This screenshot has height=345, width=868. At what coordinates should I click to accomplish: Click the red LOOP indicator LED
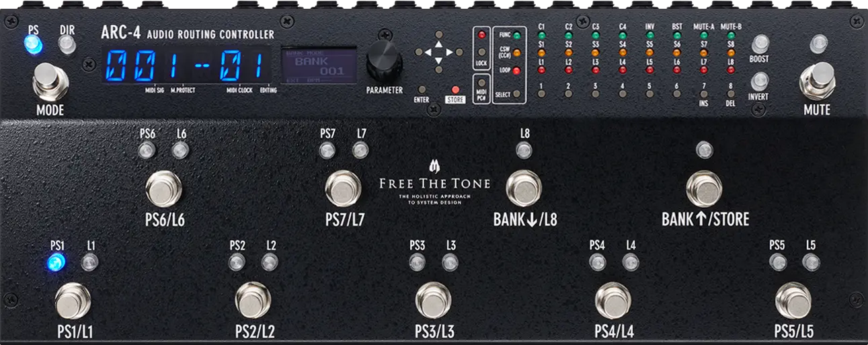click(516, 70)
